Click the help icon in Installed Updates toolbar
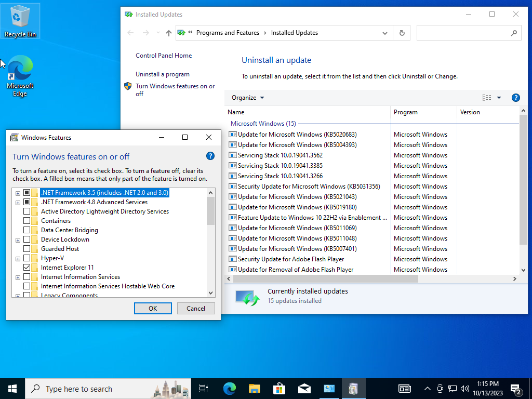The height and width of the screenshot is (399, 532). (515, 98)
